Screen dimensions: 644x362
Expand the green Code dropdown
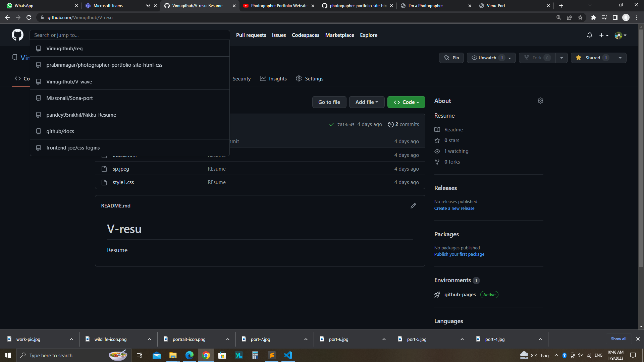click(406, 102)
